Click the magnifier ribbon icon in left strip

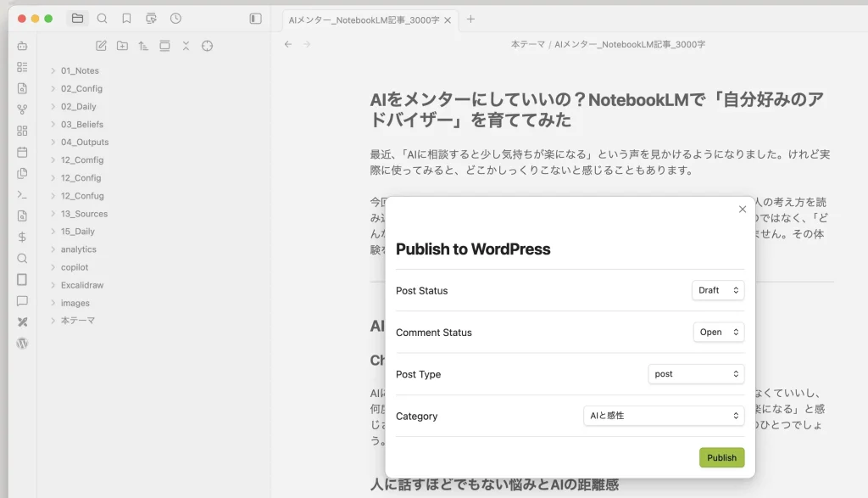point(22,258)
